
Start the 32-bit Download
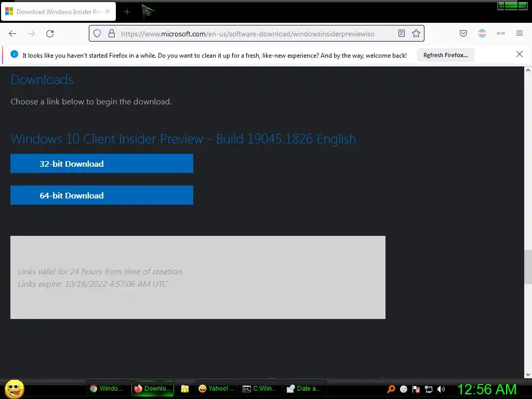click(x=102, y=164)
